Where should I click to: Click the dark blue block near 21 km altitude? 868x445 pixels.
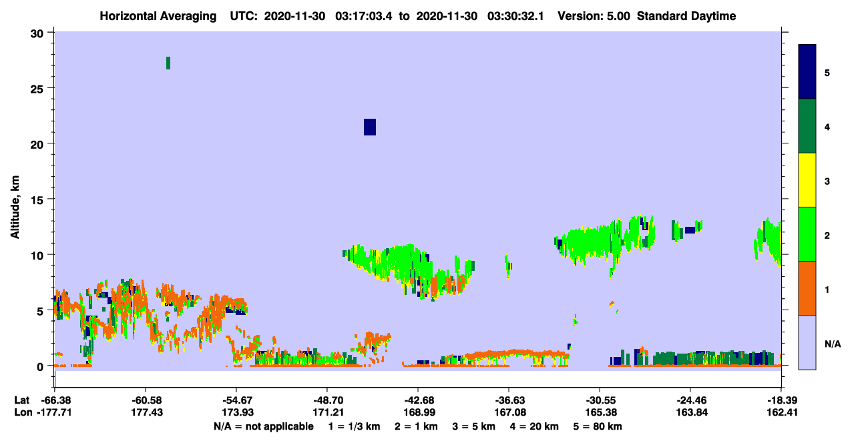tap(370, 127)
